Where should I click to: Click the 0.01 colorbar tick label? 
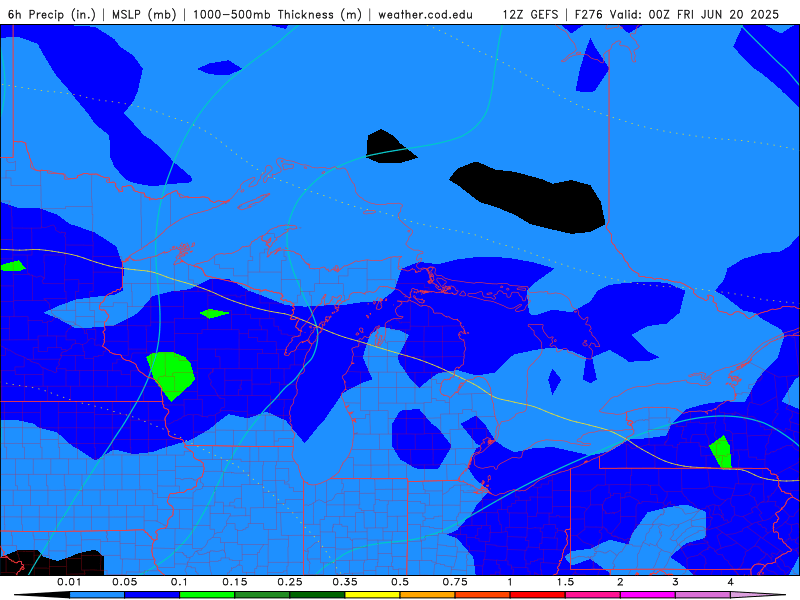(x=69, y=582)
